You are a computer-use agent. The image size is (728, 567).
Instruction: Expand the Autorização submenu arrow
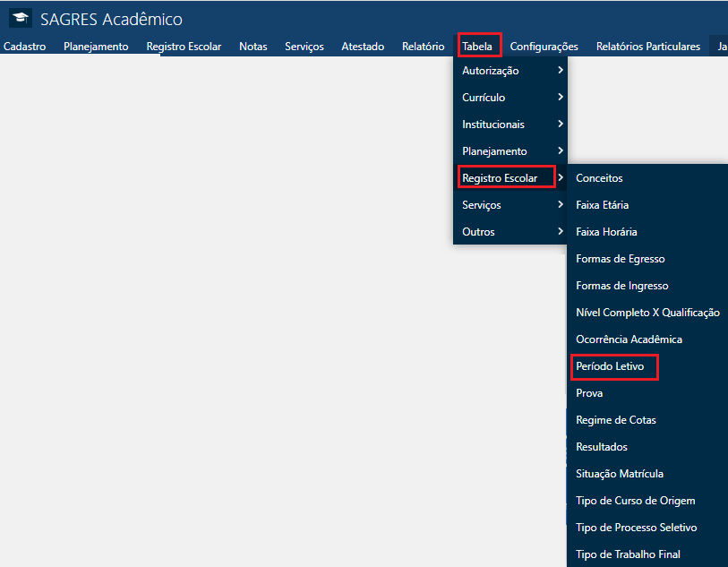tap(560, 71)
